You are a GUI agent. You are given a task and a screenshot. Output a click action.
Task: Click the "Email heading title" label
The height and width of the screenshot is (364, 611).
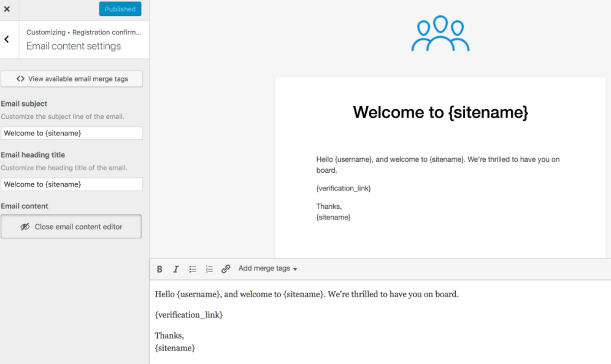(33, 155)
